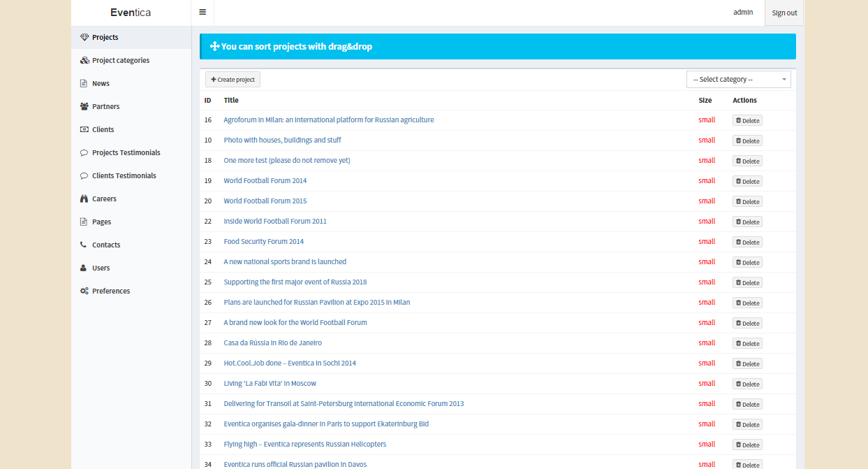Viewport: 868px width, 469px height.
Task: Open the Pages sidebar item
Action: (x=101, y=222)
